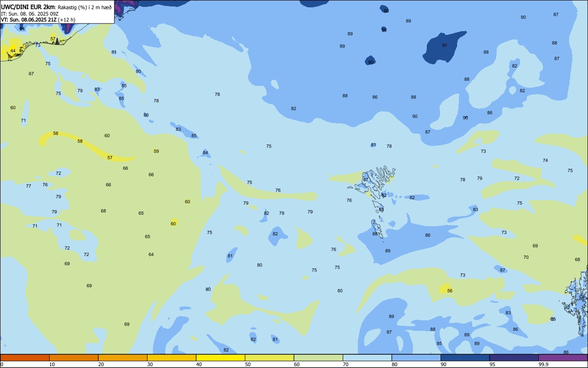Click the 10–20 orange legend swatch

click(73, 357)
